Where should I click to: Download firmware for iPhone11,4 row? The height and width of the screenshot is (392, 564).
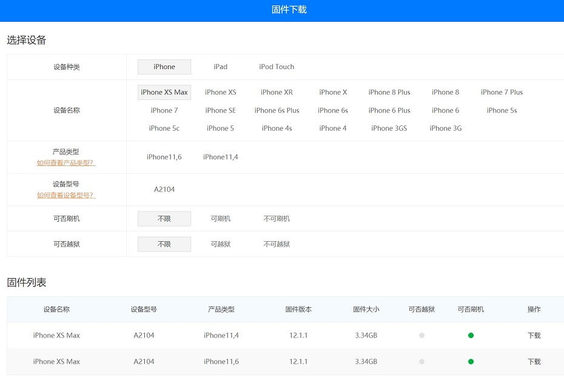(534, 335)
